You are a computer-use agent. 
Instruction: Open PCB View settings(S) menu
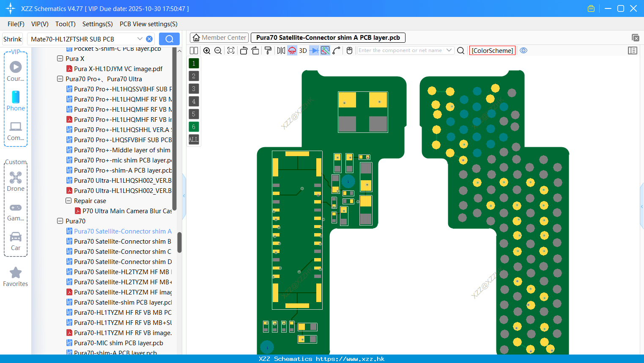point(148,24)
